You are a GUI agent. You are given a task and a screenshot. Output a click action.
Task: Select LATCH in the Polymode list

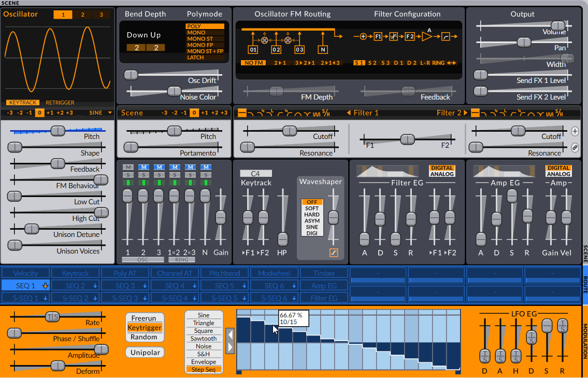[x=205, y=58]
